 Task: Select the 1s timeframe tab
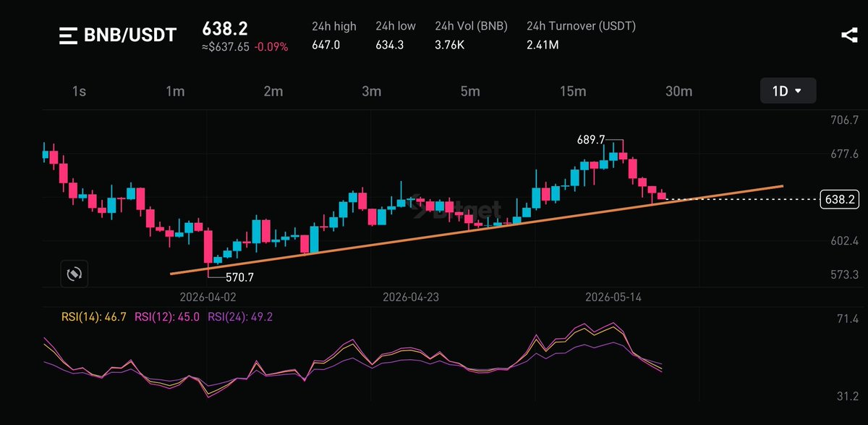click(x=79, y=91)
